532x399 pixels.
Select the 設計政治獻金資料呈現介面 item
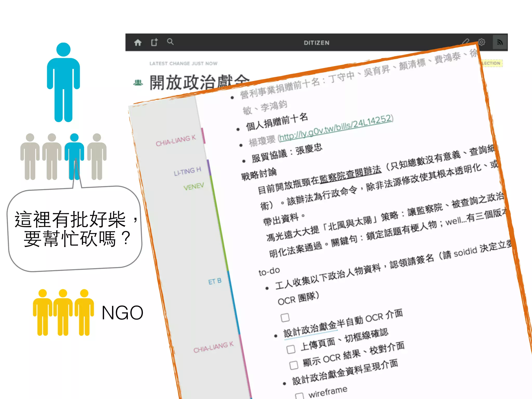point(345,372)
